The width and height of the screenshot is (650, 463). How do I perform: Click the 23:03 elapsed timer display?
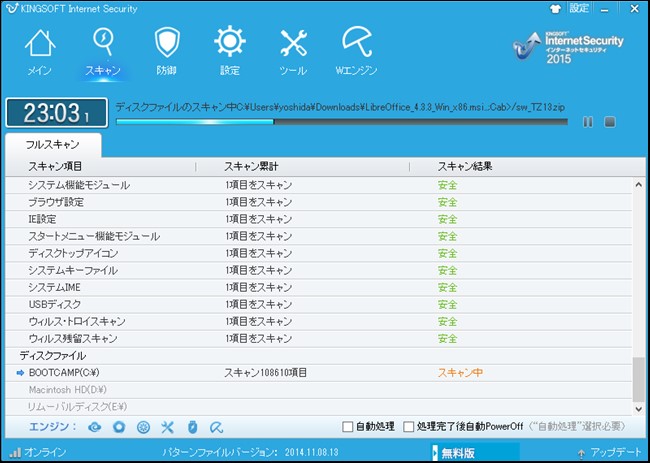(x=56, y=113)
